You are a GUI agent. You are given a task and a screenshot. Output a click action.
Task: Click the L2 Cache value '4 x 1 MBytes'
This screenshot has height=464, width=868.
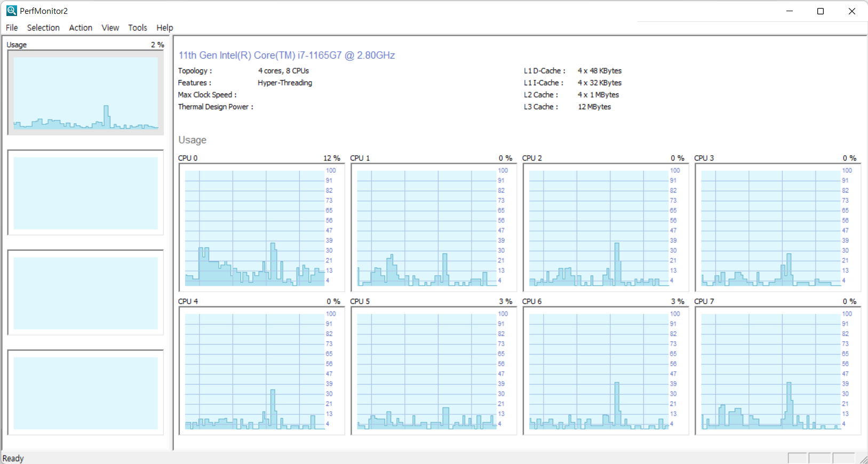598,95
